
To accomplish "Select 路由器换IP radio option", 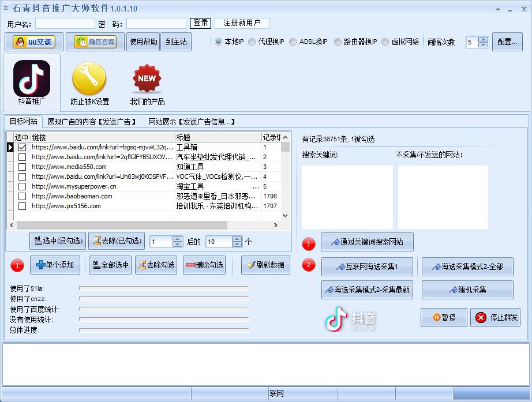I will click(338, 42).
